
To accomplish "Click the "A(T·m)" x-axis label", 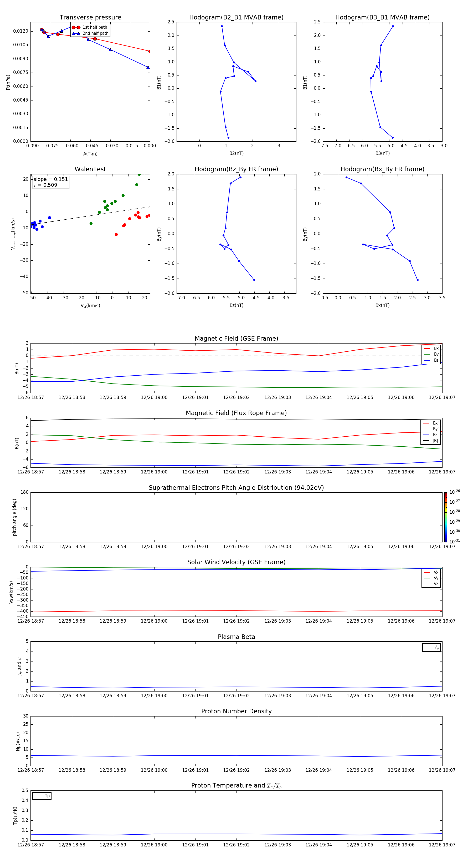I will [x=90, y=154].
